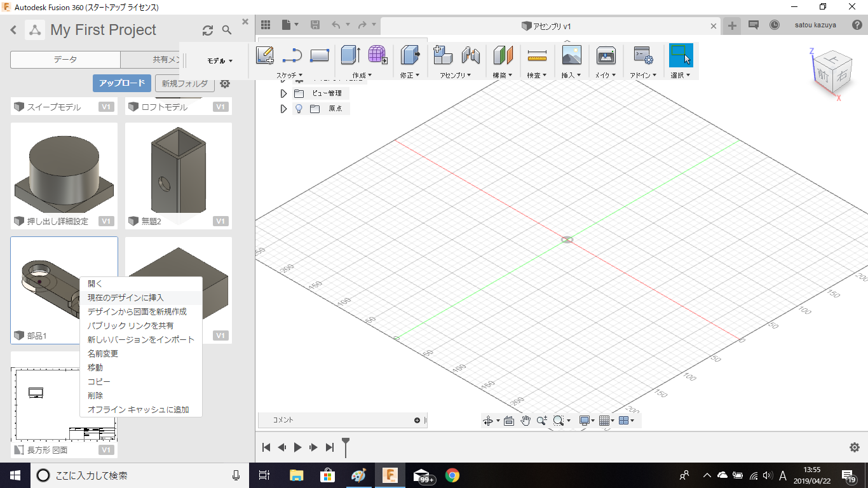Open the Grid and Snaps dropdown
Screen dimensions: 868x488
click(607, 420)
